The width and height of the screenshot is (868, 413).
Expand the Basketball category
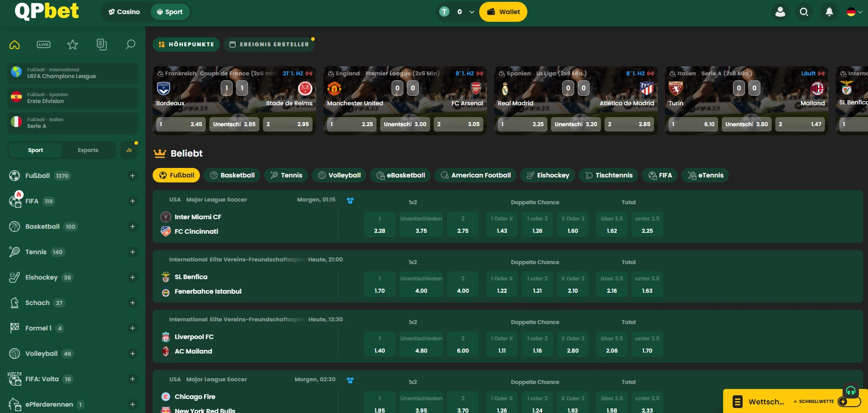(133, 226)
